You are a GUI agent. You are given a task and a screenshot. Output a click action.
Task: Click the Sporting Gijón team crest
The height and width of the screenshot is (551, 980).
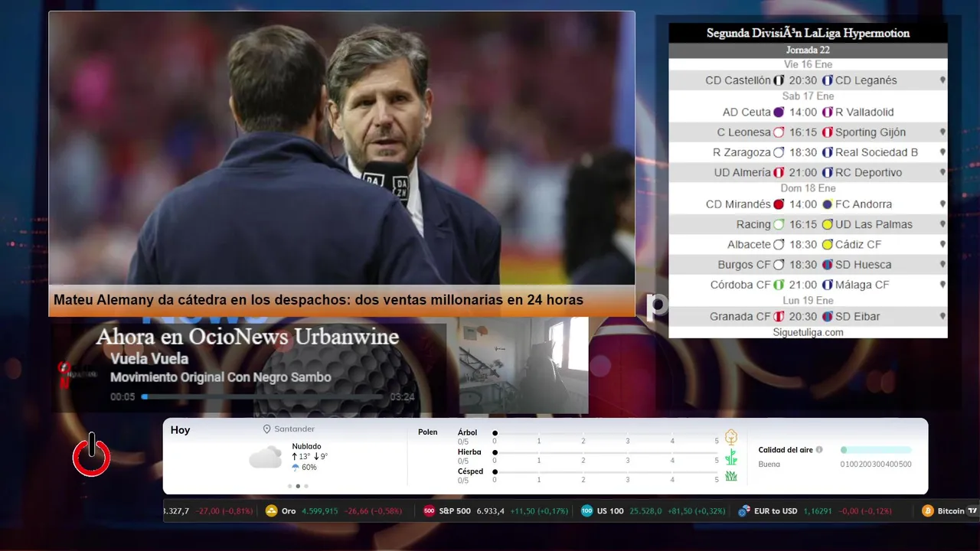click(x=827, y=132)
